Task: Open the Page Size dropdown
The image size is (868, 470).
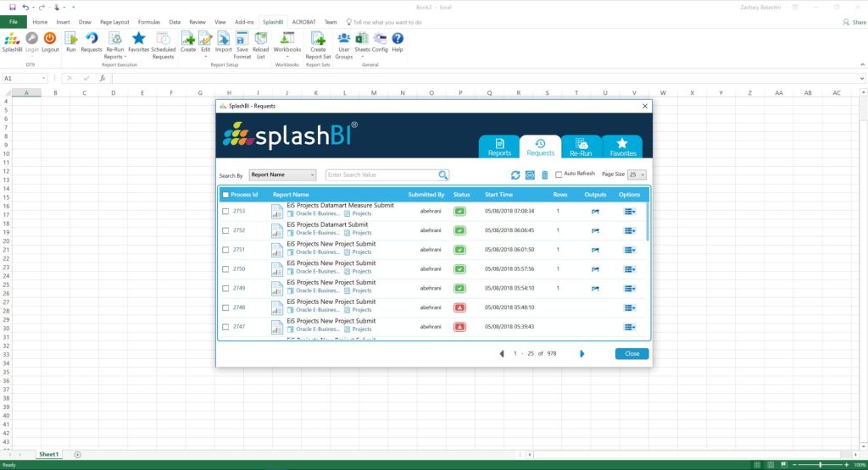Action: tap(637, 174)
